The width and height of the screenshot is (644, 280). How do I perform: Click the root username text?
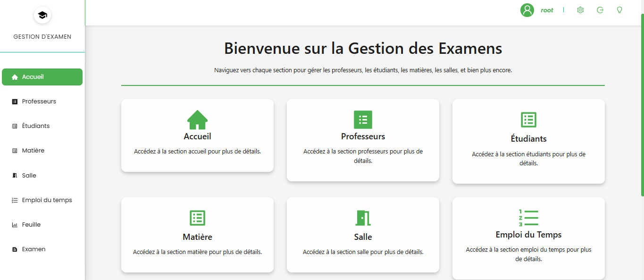click(547, 10)
